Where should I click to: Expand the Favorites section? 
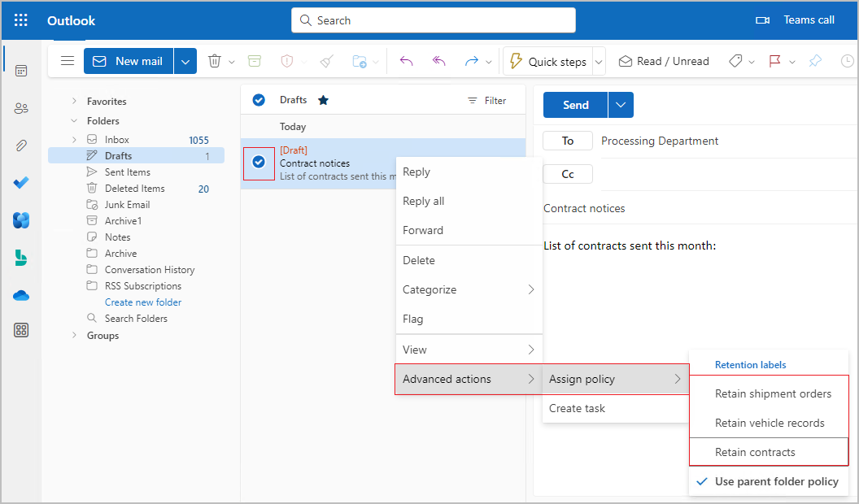[x=74, y=101]
